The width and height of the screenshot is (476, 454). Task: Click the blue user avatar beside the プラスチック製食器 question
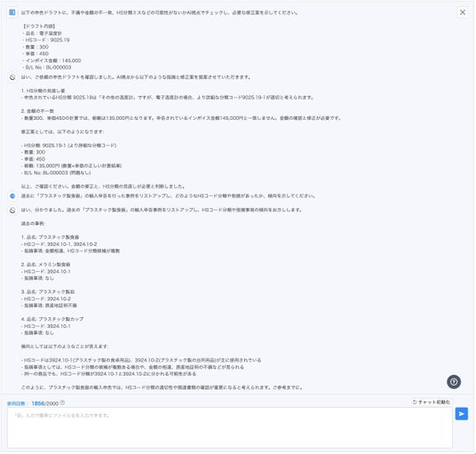pyautogui.click(x=12, y=196)
